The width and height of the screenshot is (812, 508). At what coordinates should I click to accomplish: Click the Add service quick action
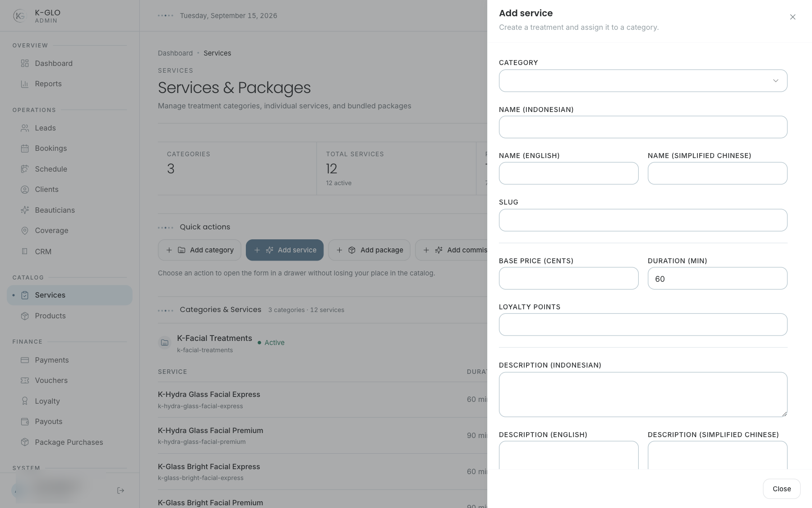click(x=285, y=250)
